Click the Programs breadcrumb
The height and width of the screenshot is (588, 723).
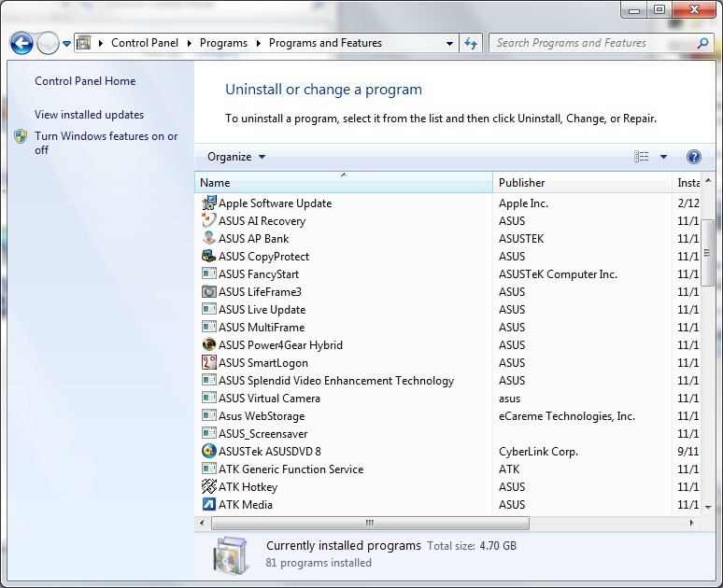point(223,43)
